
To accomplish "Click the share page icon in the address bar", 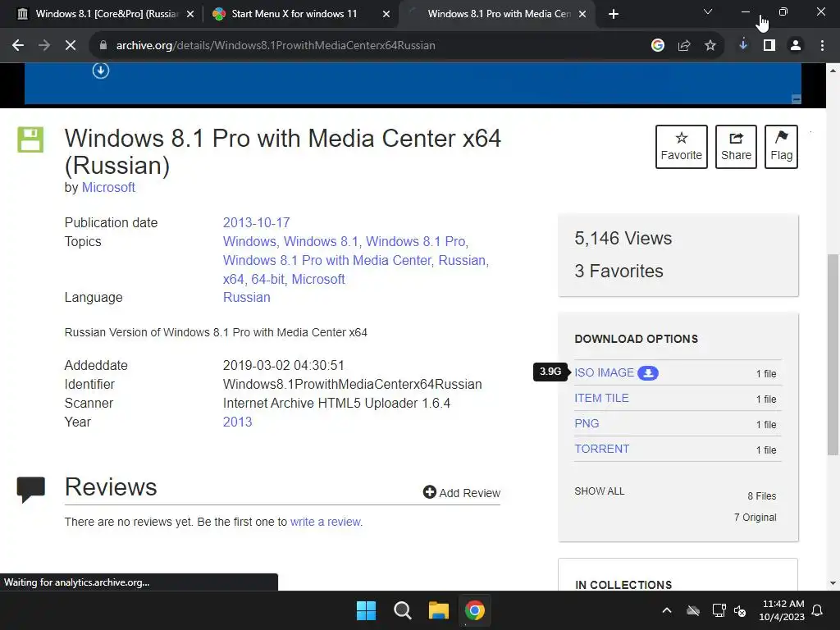I will (684, 46).
